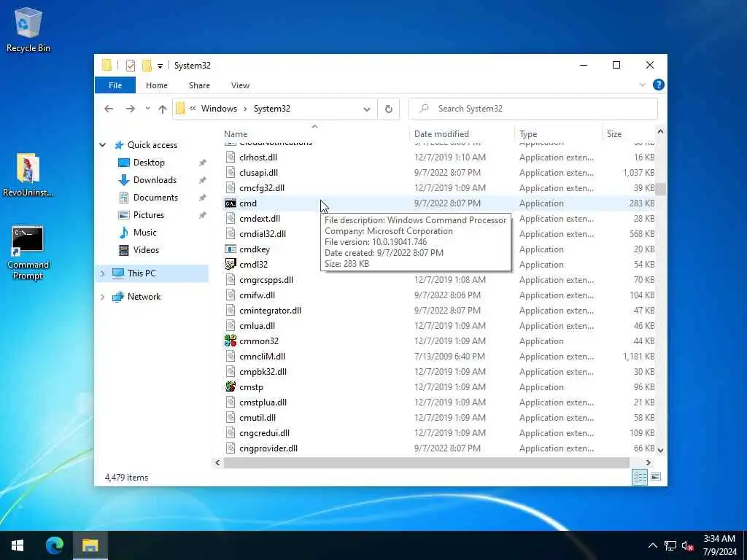The width and height of the screenshot is (747, 560).
Task: Click the cmdl32 application icon
Action: point(231,264)
